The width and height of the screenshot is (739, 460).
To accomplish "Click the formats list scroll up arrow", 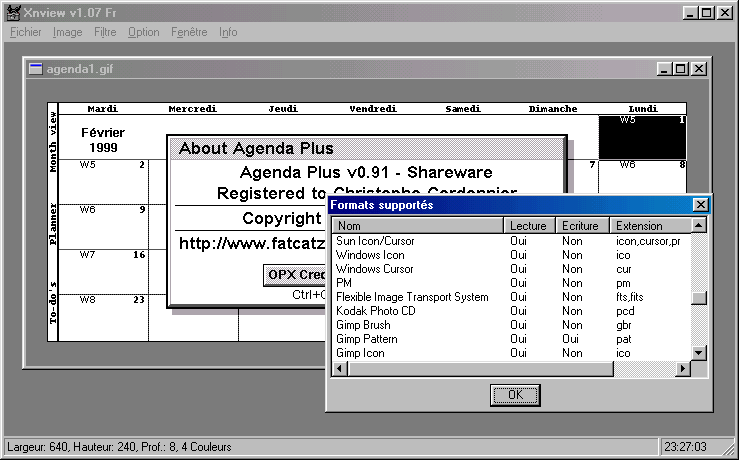I will 698,225.
